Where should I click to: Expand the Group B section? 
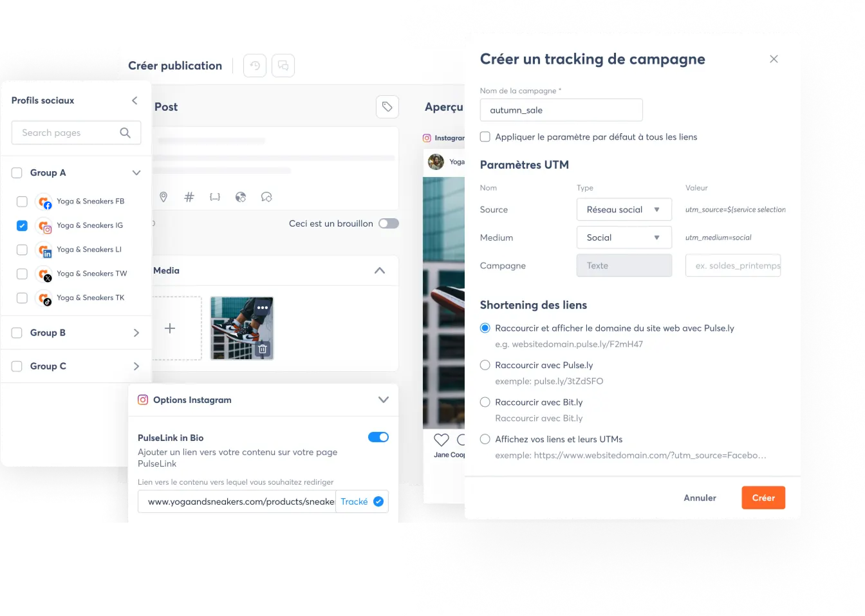pos(136,332)
